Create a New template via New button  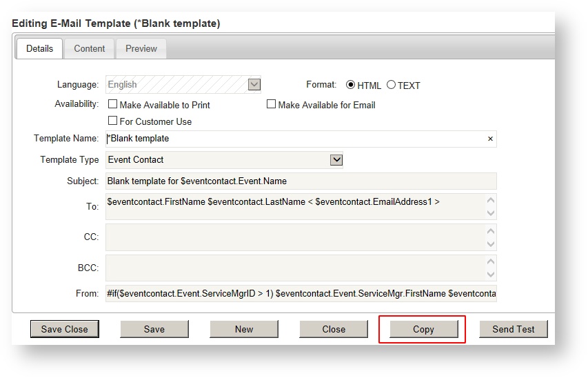coord(244,329)
